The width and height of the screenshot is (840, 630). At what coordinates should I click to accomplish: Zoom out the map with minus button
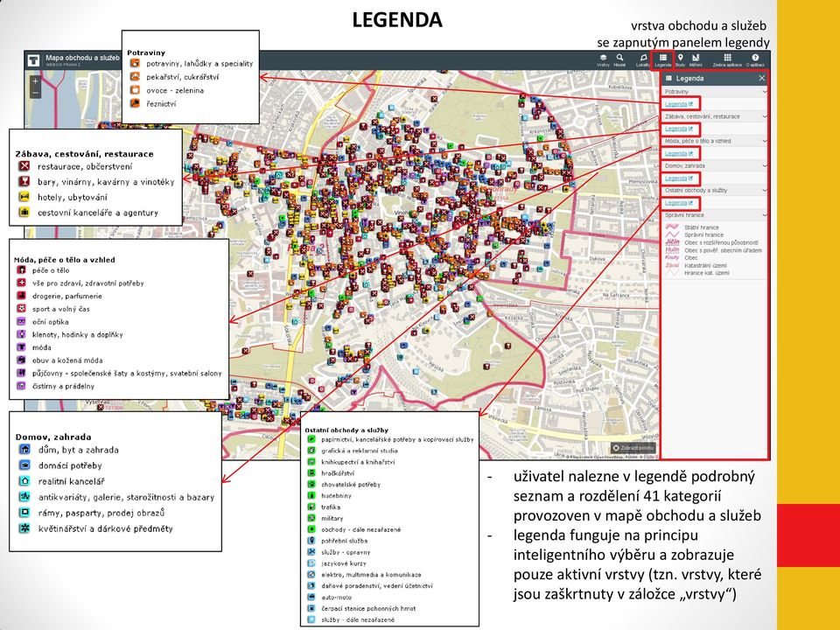[35, 93]
